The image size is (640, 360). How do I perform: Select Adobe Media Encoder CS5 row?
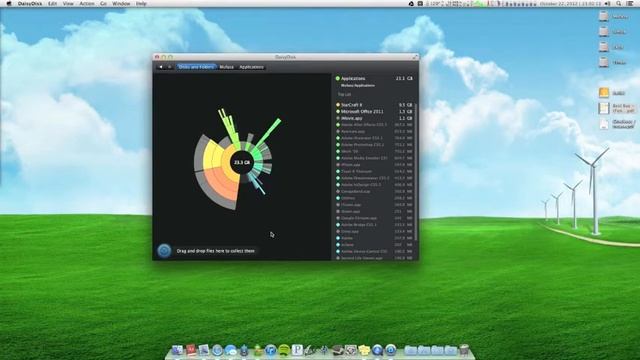pyautogui.click(x=374, y=158)
